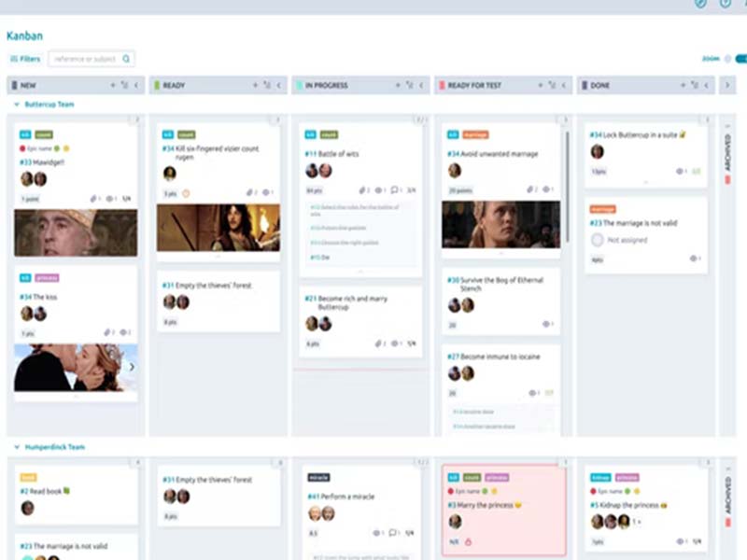Toggle the Zoom switch
The image size is (747, 560).
pyautogui.click(x=740, y=59)
